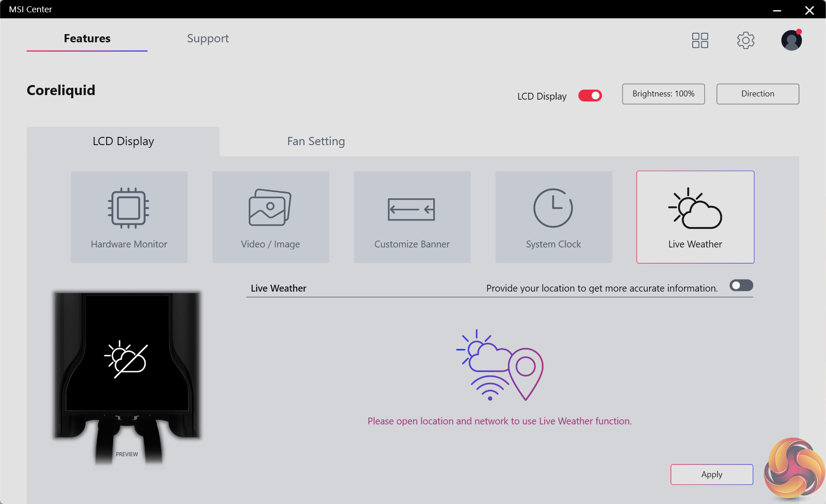The height and width of the screenshot is (504, 826).
Task: Close the MSI Center window
Action: point(810,10)
